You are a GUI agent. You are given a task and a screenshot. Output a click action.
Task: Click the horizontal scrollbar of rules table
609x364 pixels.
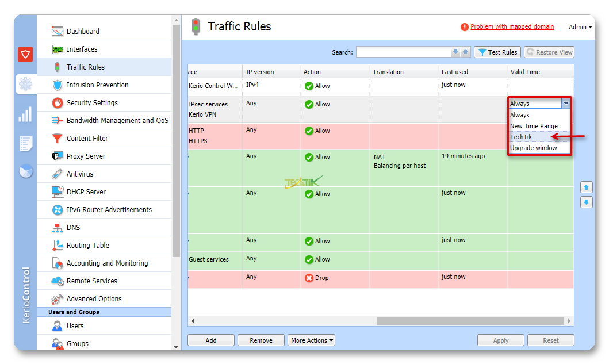pos(469,321)
